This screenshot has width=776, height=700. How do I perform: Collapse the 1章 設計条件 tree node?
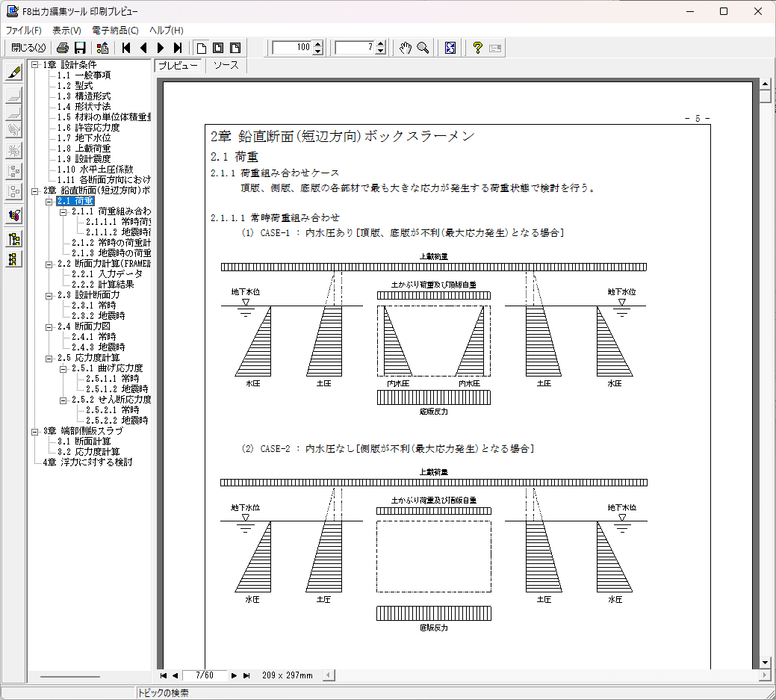(x=34, y=65)
